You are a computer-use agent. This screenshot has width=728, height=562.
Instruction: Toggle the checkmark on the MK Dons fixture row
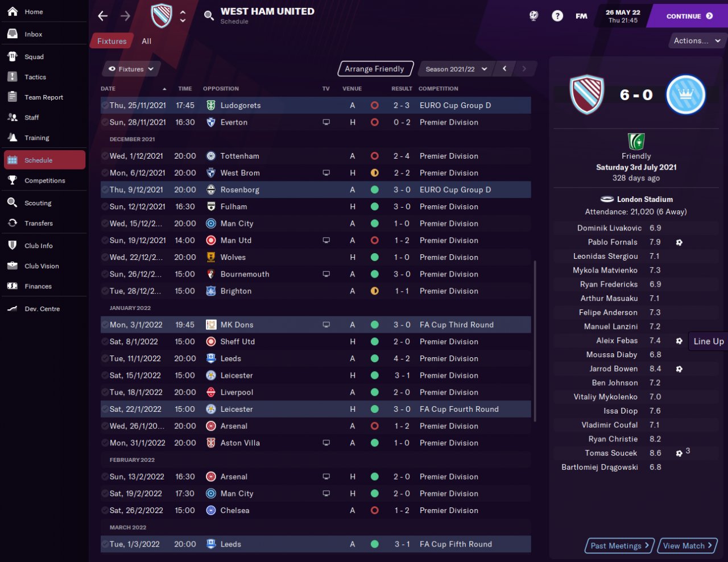105,325
